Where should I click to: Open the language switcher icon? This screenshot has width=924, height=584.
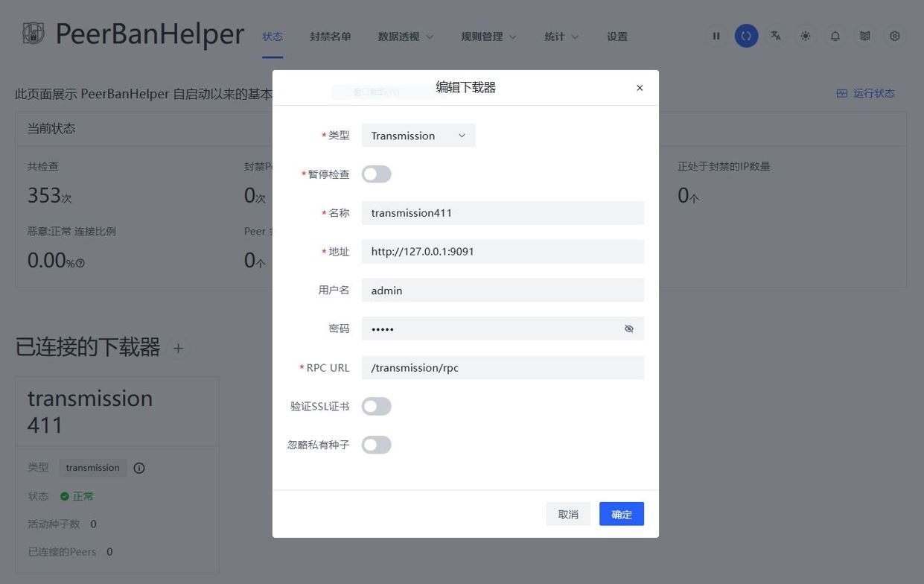pyautogui.click(x=776, y=36)
